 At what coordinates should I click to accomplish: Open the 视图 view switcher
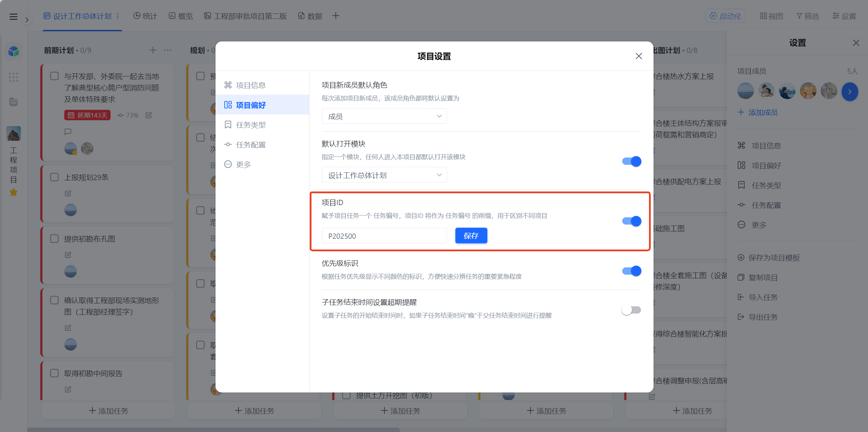pos(771,16)
